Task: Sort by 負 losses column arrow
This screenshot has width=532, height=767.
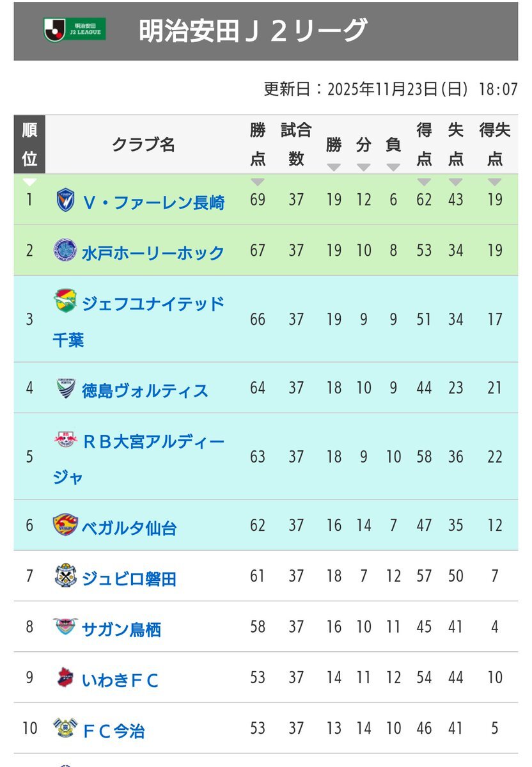Action: pyautogui.click(x=393, y=168)
